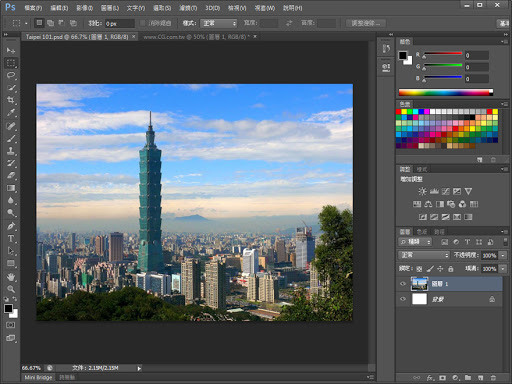Open status bar info arrow menu

139,368
